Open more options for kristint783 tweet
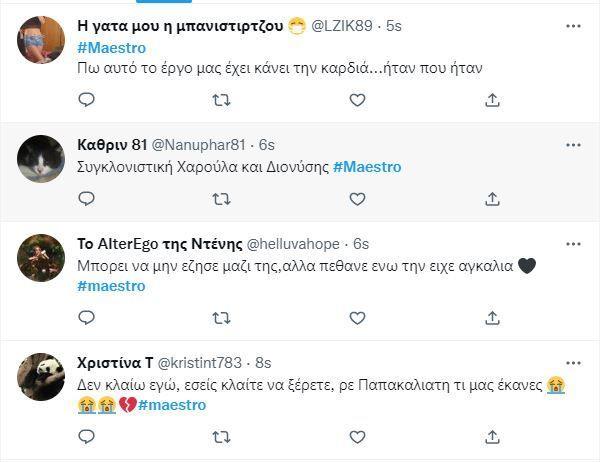Image resolution: width=601 pixels, height=462 pixels. (573, 362)
